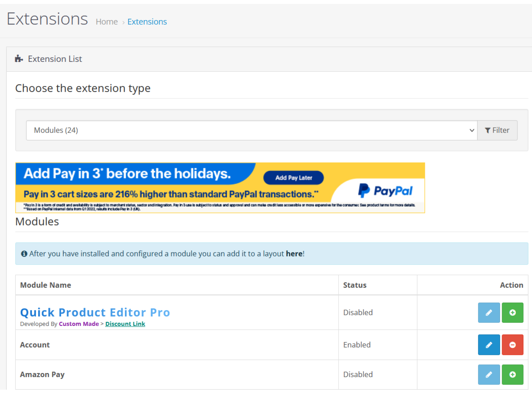
Task: Go to Home in the breadcrumb
Action: coord(107,22)
